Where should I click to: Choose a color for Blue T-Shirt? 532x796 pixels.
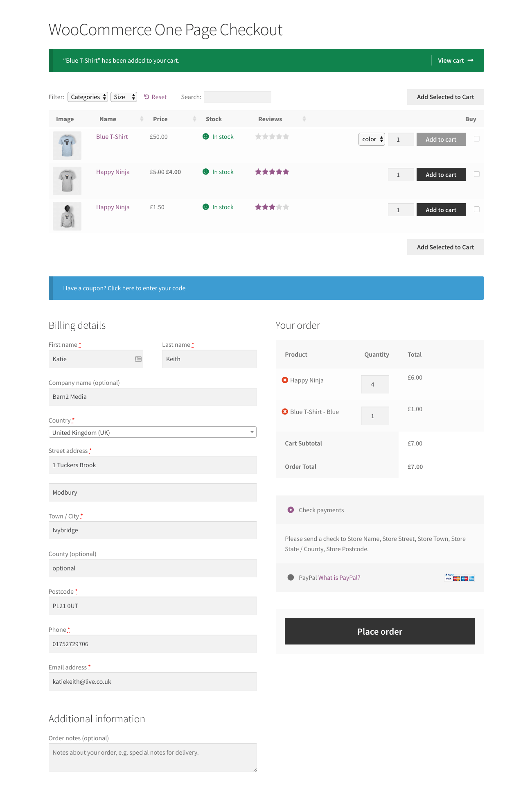(x=372, y=139)
